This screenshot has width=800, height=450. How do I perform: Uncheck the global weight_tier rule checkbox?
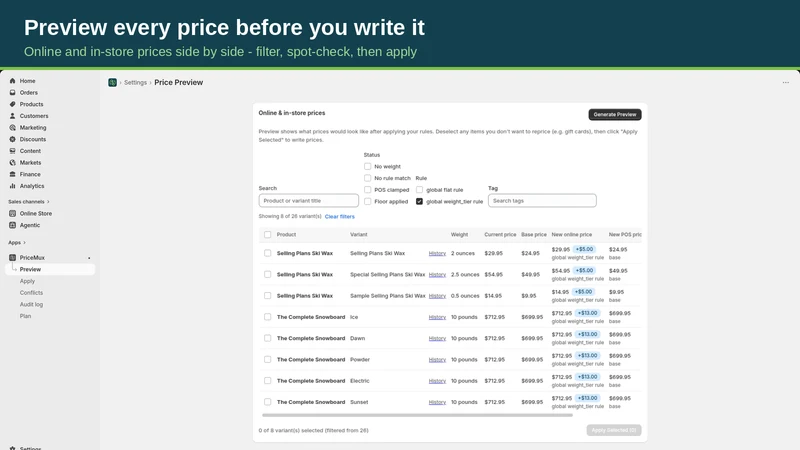click(x=419, y=202)
